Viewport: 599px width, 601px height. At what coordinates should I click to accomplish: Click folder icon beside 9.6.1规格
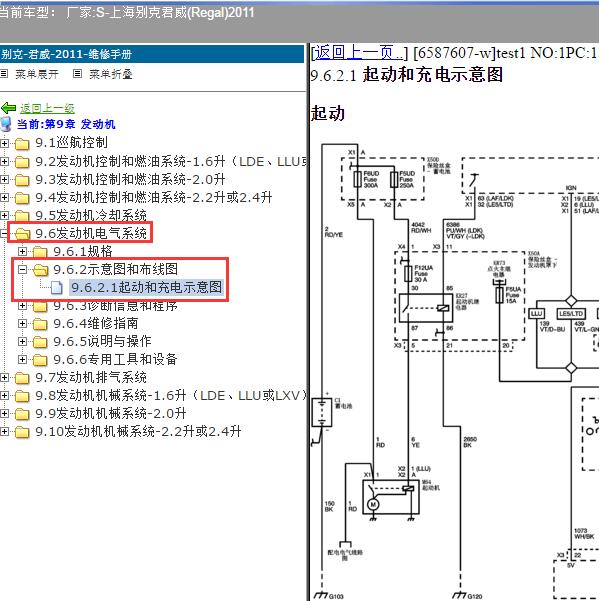click(x=40, y=252)
